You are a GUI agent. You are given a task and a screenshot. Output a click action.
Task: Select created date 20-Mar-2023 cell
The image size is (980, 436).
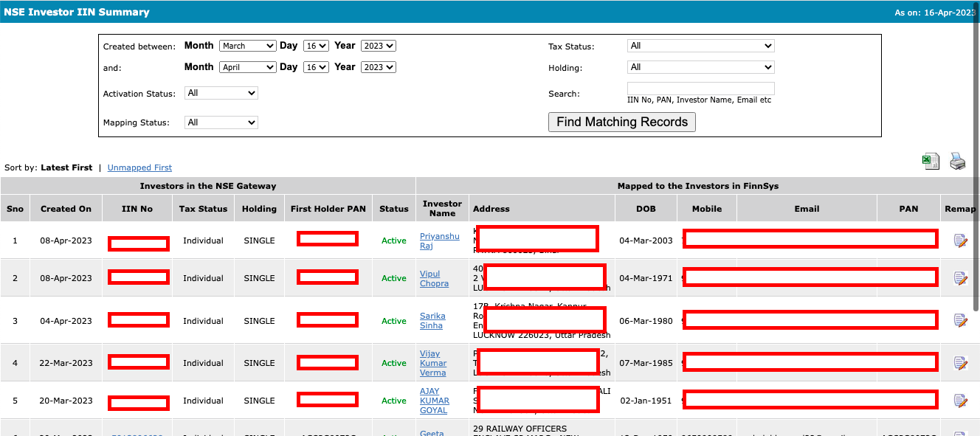tap(66, 401)
